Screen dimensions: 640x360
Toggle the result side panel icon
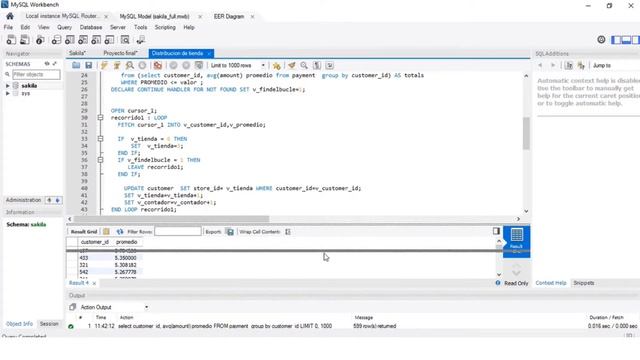tap(496, 231)
